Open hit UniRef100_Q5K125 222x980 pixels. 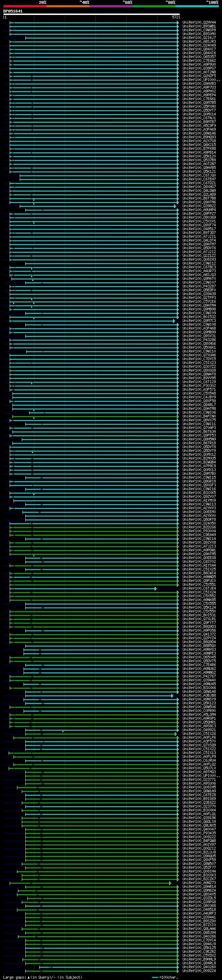point(199,948)
